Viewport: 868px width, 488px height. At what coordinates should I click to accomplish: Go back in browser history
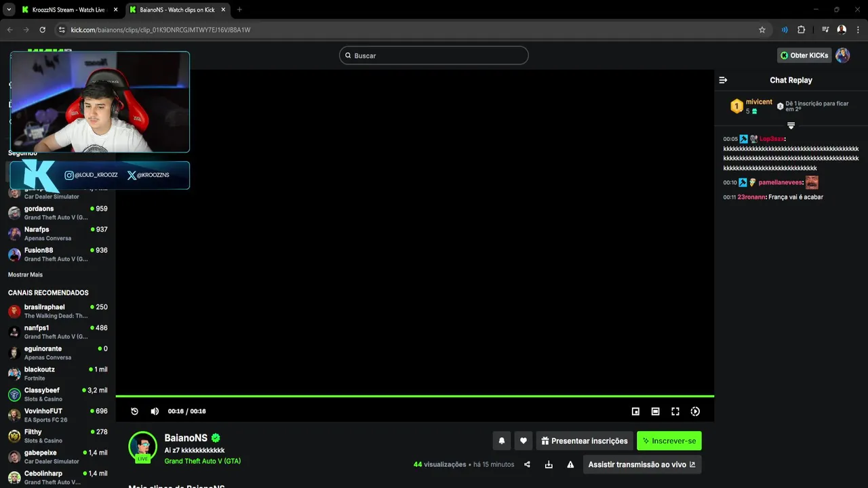[9, 30]
